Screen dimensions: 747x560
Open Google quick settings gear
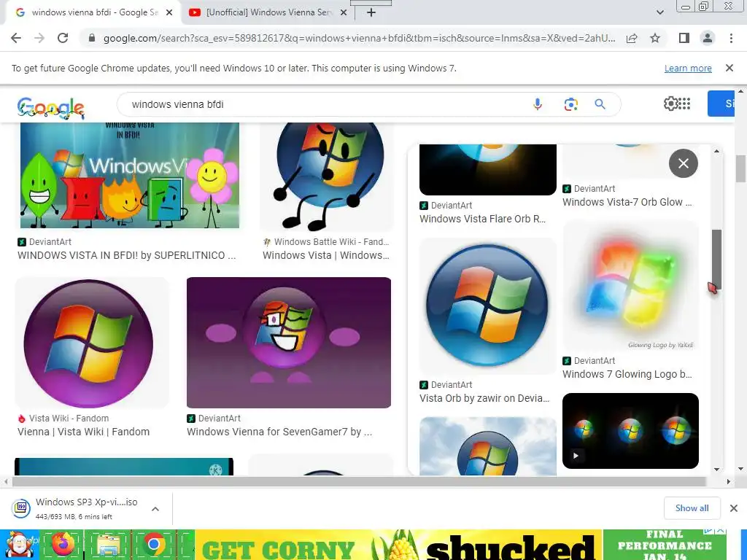pyautogui.click(x=670, y=104)
